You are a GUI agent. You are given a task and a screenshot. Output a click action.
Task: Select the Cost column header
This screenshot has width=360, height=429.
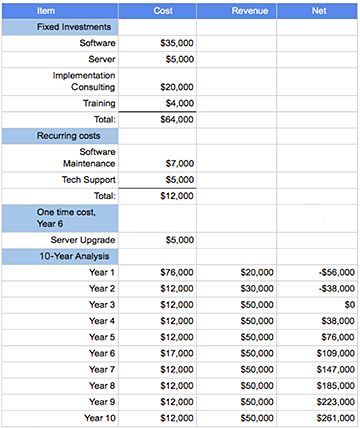click(x=157, y=11)
